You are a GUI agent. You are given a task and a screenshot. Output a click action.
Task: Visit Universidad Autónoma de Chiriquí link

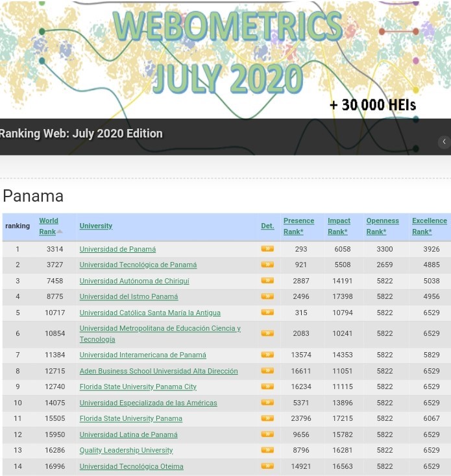click(x=134, y=281)
